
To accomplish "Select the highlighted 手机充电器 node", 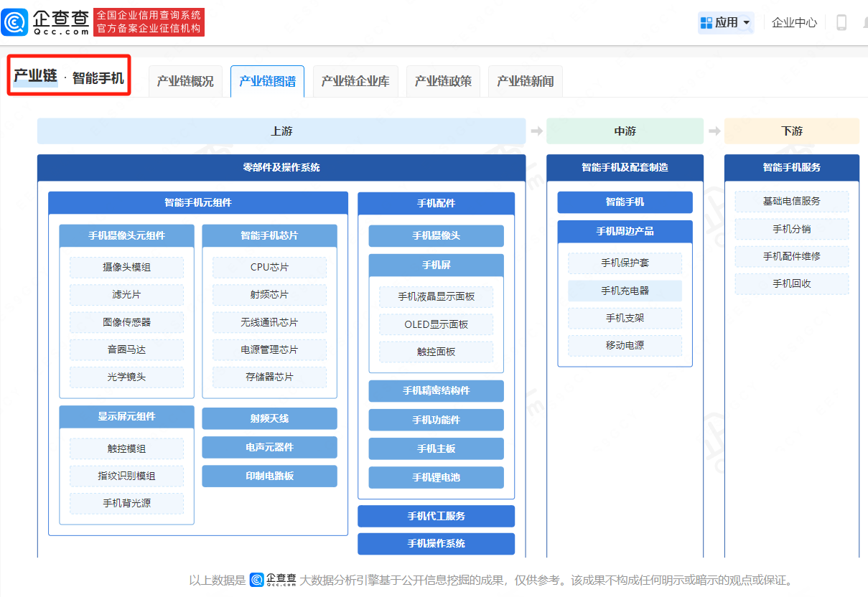I will (625, 291).
